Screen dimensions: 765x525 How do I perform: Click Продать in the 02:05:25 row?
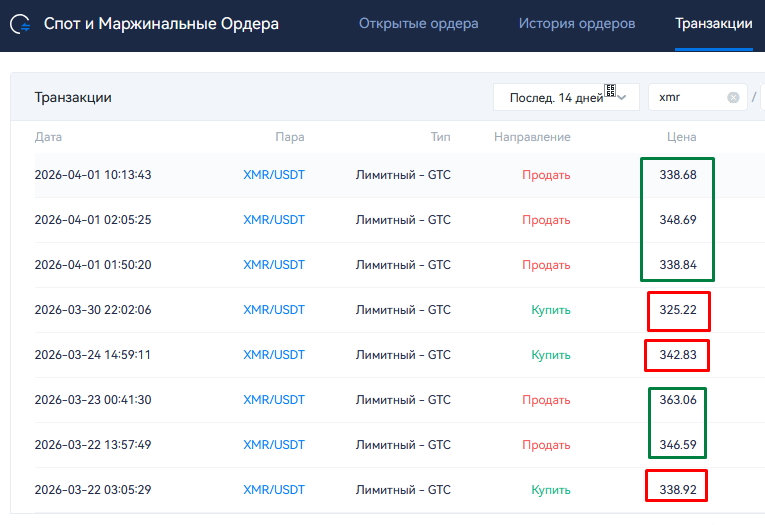click(x=546, y=220)
